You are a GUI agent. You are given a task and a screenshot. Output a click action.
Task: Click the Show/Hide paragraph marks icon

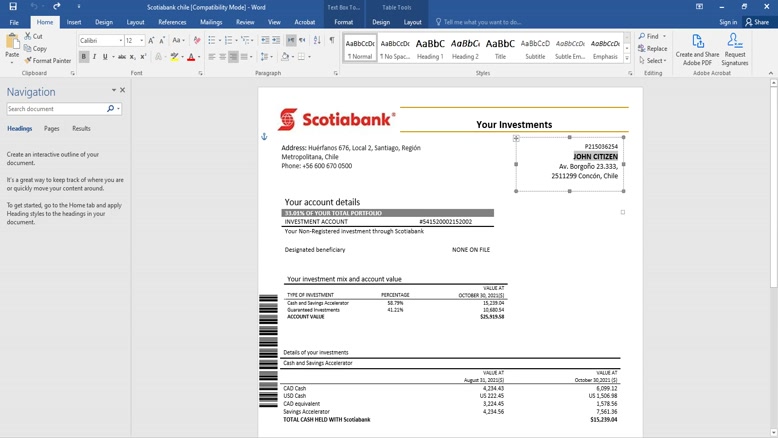coord(331,41)
